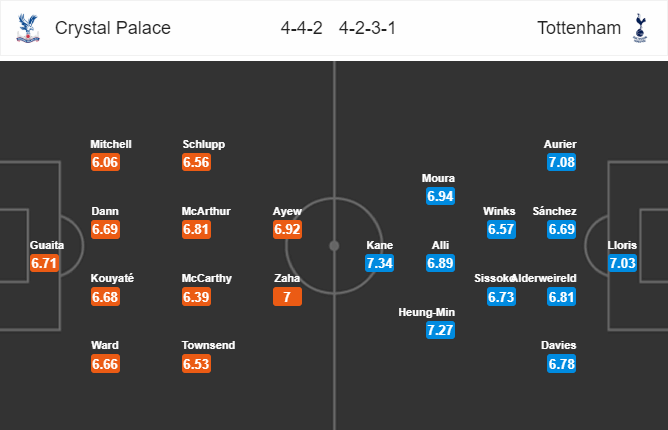Click the Crystal Palace club crest
The height and width of the screenshot is (430, 668).
pos(28,28)
